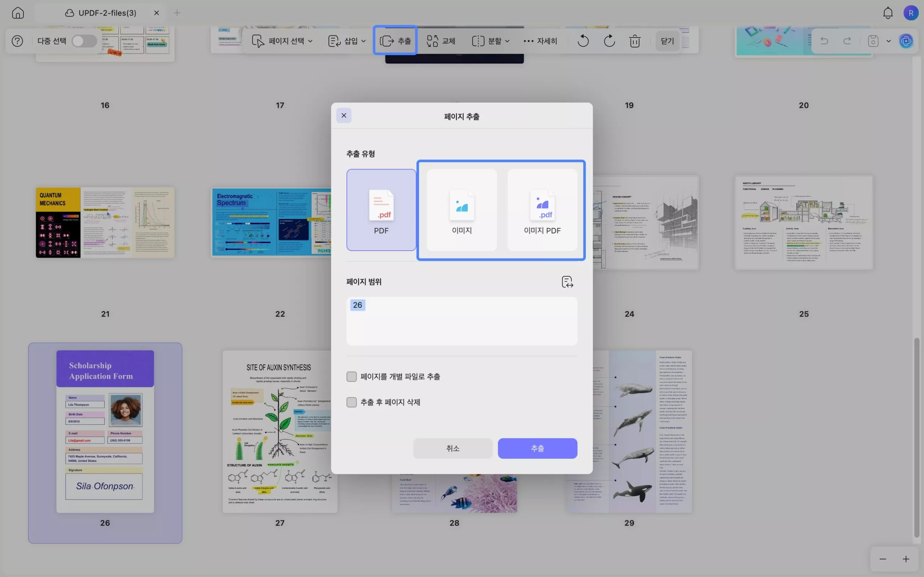Open the notifications bell icon
This screenshot has width=924, height=577.
coord(887,13)
